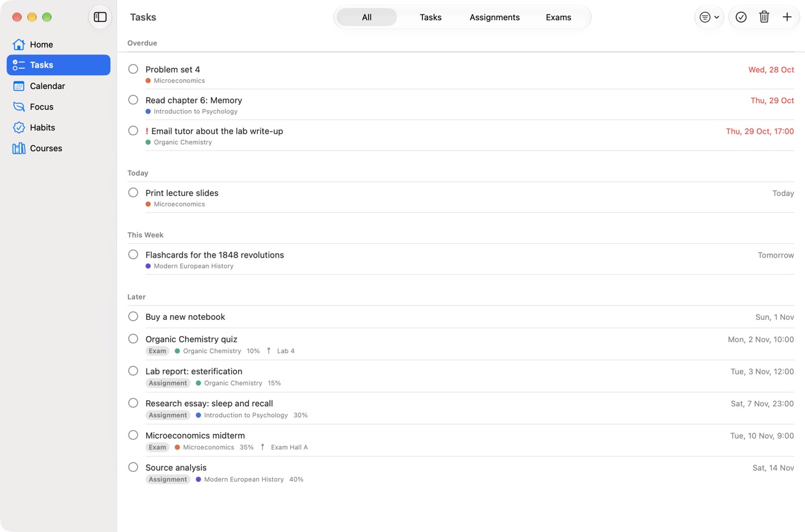Click the Tomorrow due label
Image resolution: width=805 pixels, height=532 pixels.
point(776,255)
